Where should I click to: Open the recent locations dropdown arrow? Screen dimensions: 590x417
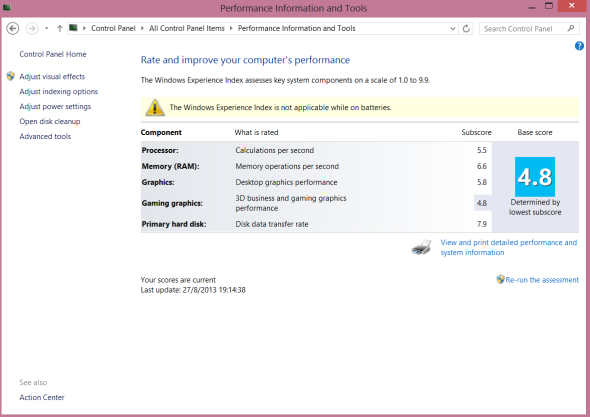[x=46, y=28]
